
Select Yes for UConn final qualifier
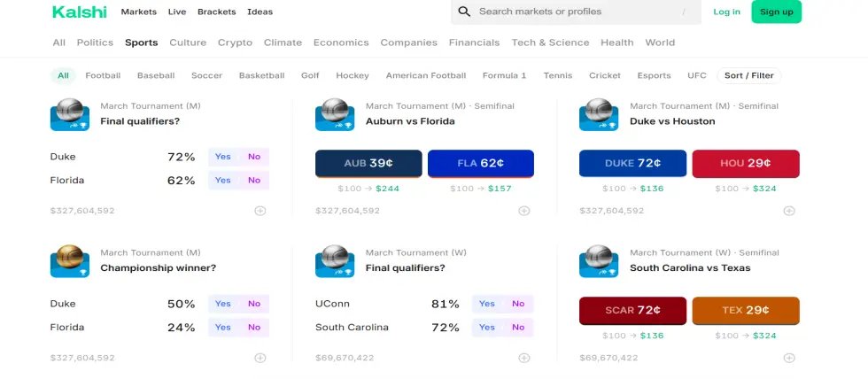(487, 304)
